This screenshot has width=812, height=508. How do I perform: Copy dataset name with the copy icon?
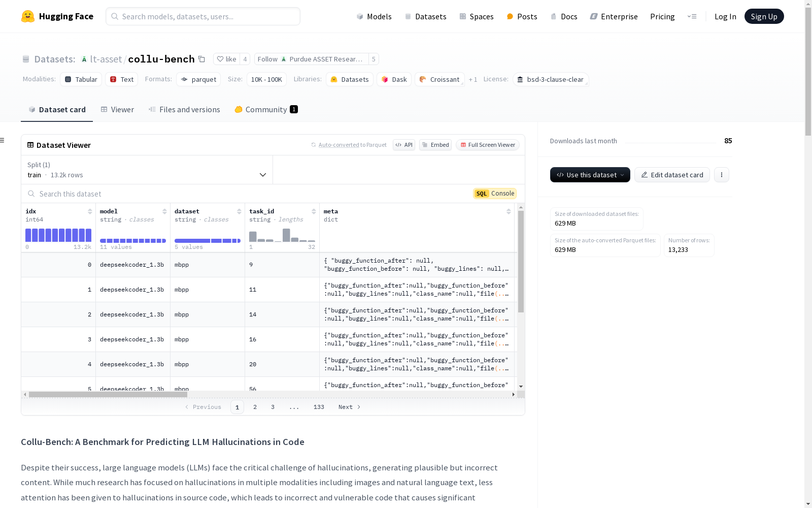(201, 59)
